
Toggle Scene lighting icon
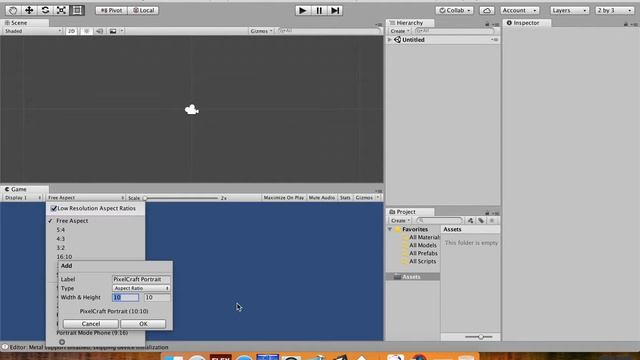pyautogui.click(x=86, y=31)
